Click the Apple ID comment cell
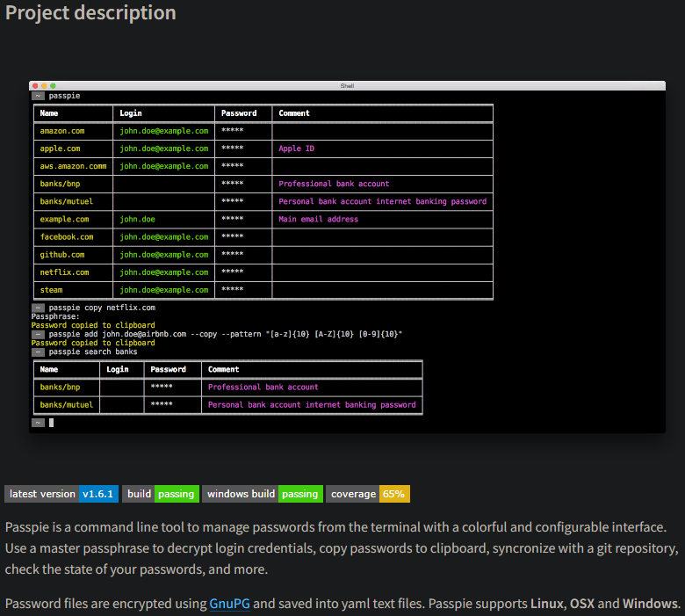 [297, 149]
